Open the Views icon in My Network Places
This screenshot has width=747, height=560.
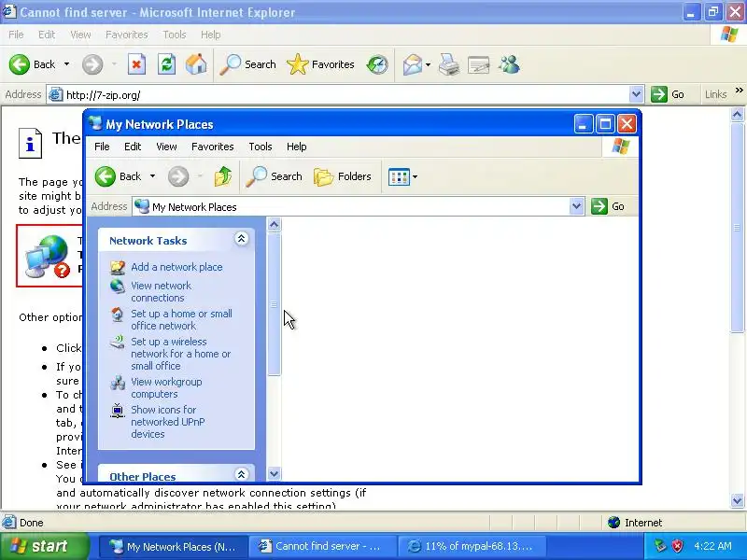[x=400, y=176]
